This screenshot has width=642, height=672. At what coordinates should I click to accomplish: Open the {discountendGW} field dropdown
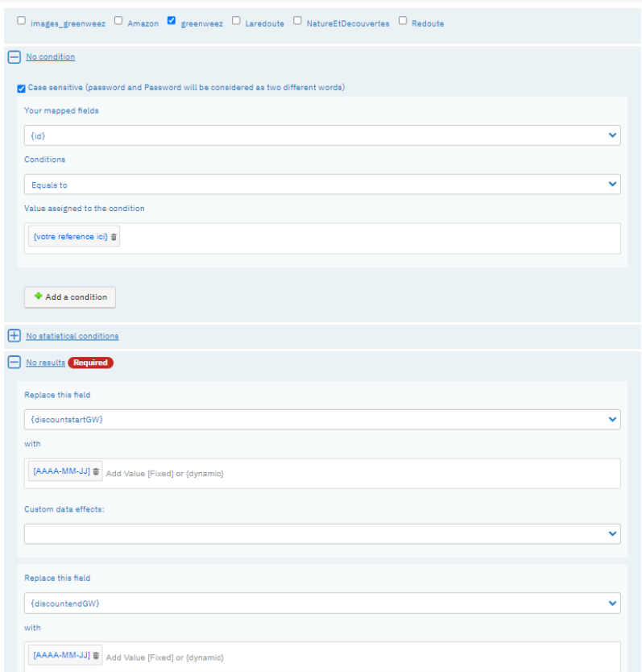click(x=322, y=604)
